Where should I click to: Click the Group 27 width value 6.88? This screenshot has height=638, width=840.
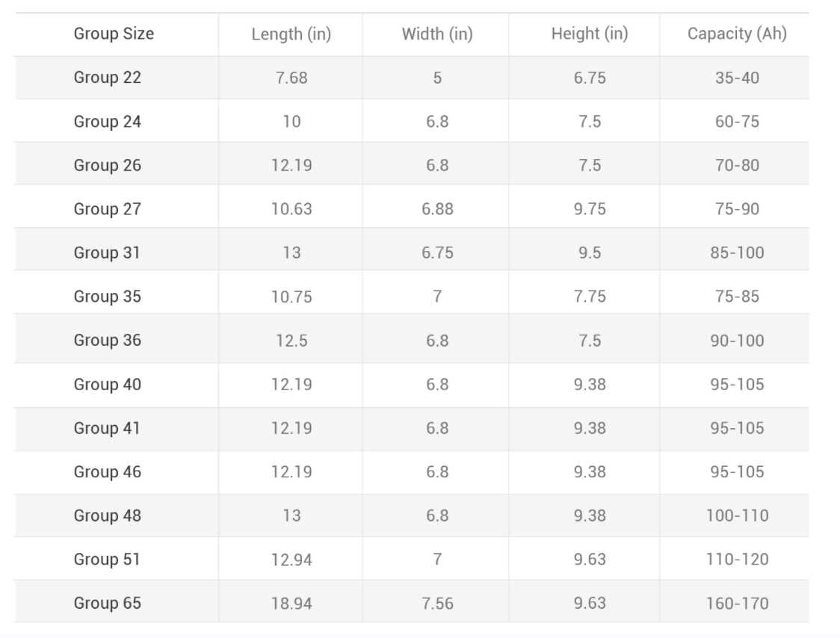pos(437,209)
